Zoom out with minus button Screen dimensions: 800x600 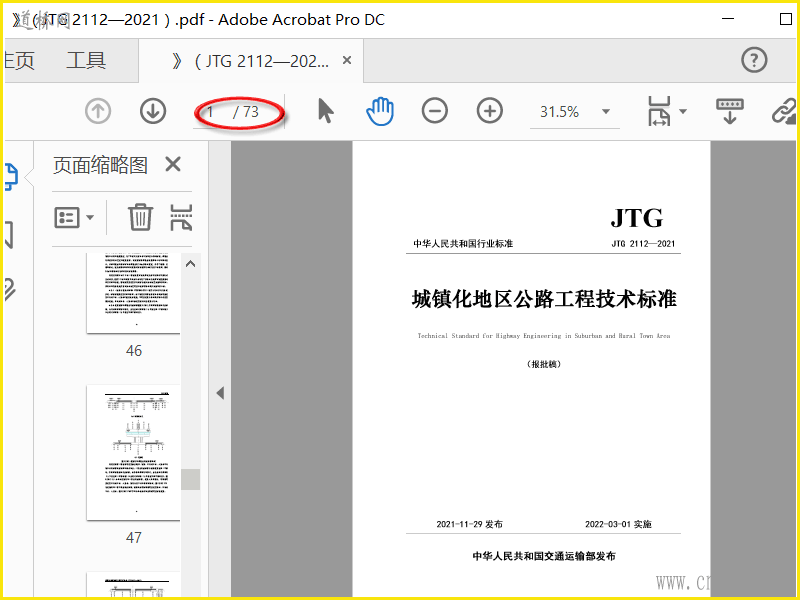[x=435, y=111]
